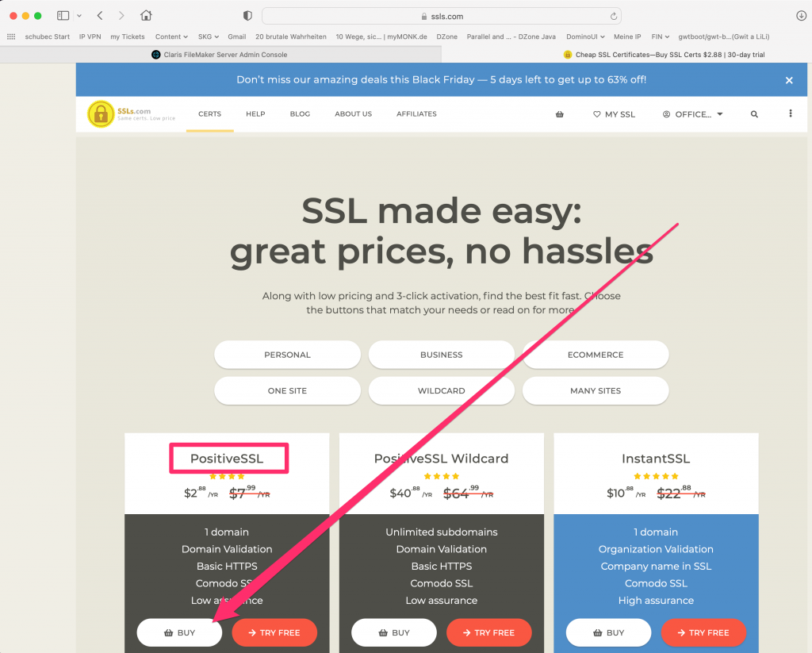Screen dimensions: 812x653
Task: Open the shopping basket icon in header
Action: pyautogui.click(x=560, y=114)
